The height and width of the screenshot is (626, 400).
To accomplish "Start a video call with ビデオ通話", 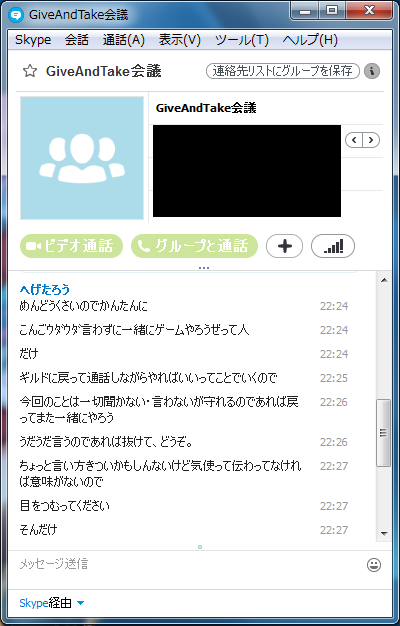I will tap(71, 246).
